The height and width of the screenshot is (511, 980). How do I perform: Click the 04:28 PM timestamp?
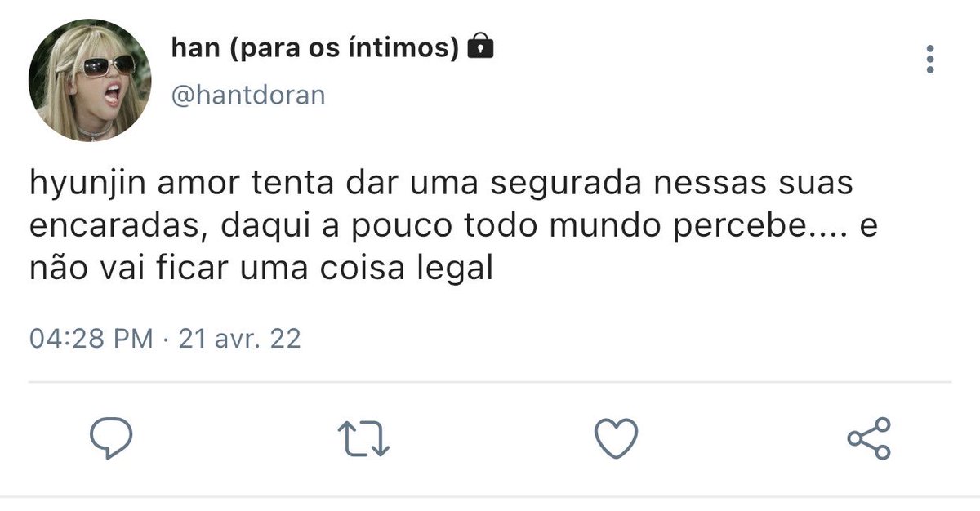pos(91,338)
